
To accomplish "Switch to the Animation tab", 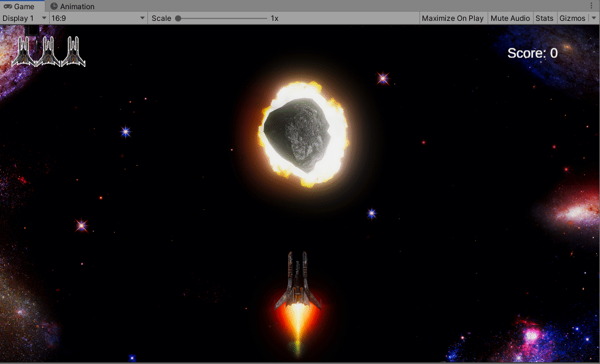I will 72,6.
